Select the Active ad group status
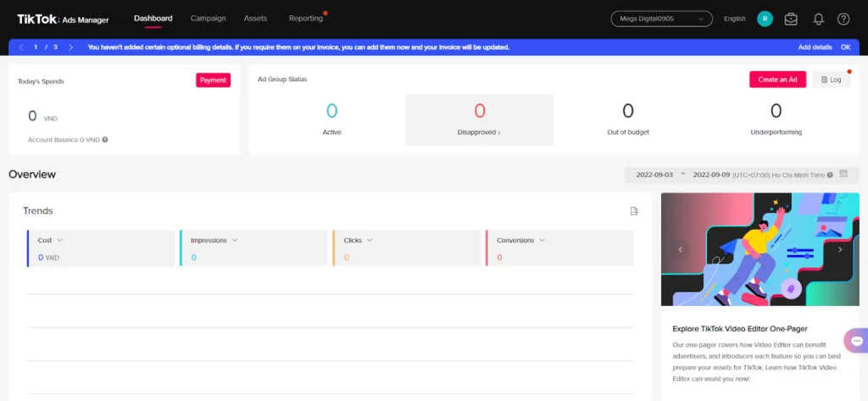 click(x=331, y=120)
